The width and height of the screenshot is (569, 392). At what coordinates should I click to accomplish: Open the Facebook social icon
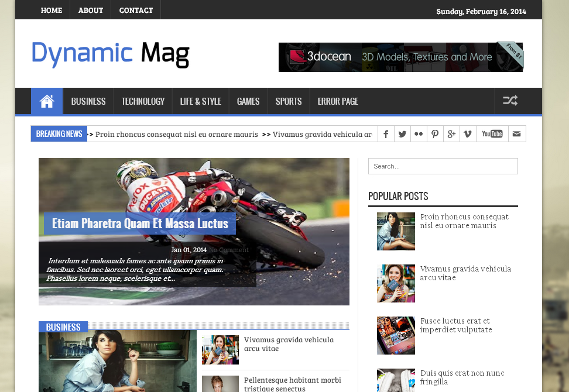[x=386, y=134]
